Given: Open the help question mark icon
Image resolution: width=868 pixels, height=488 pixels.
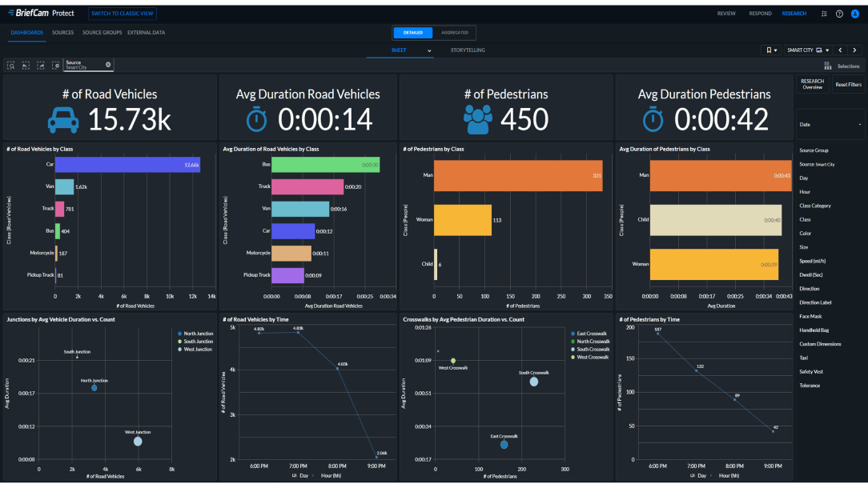Looking at the screenshot, I should [x=839, y=14].
